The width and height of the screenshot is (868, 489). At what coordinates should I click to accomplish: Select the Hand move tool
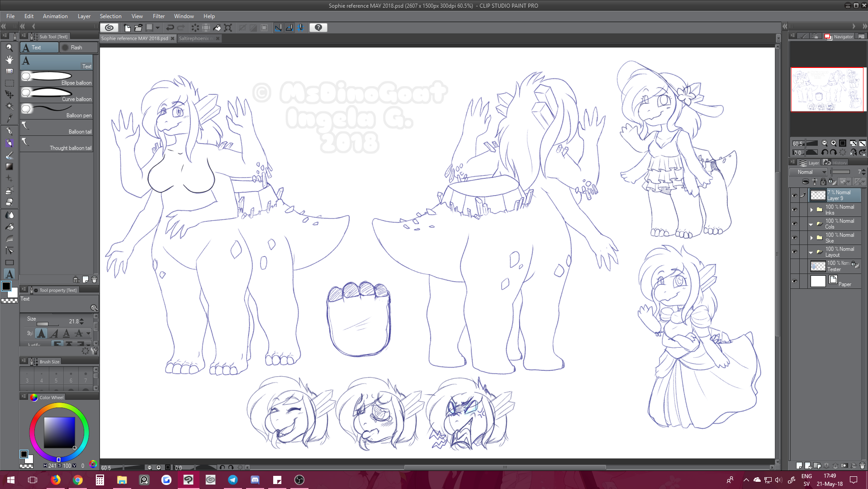pos(9,59)
